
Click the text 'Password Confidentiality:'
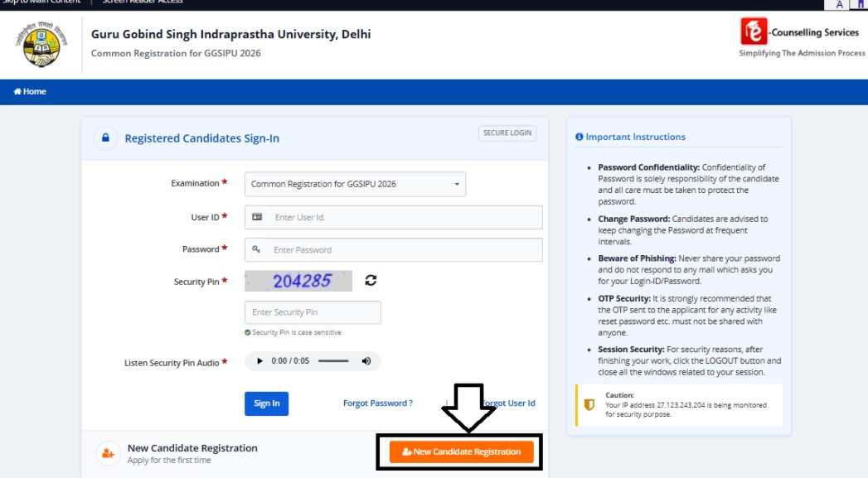[649, 167]
